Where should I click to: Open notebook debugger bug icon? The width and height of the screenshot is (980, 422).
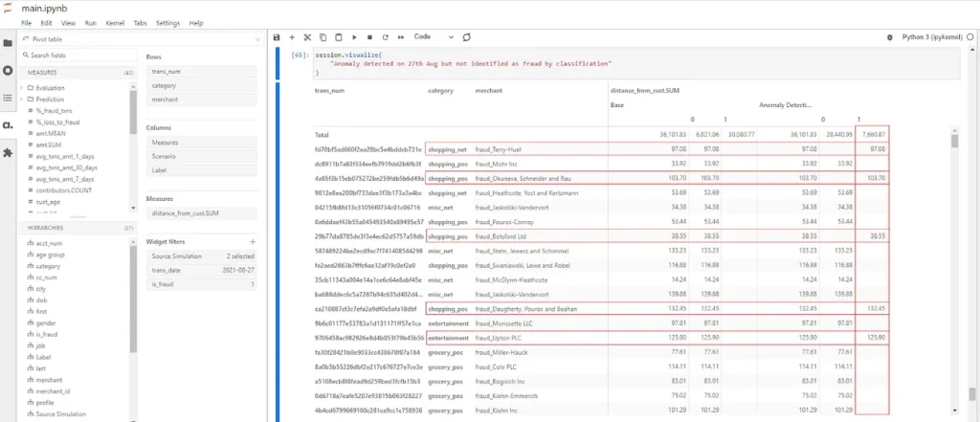pos(890,37)
